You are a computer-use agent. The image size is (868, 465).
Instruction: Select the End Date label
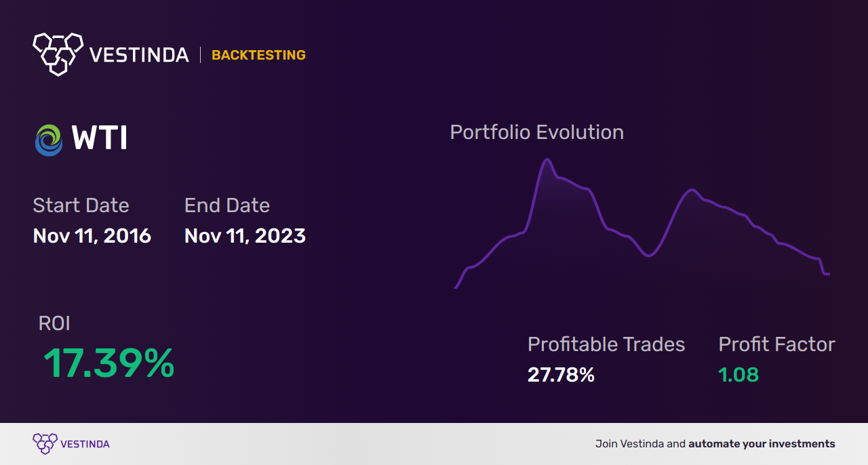(x=227, y=205)
